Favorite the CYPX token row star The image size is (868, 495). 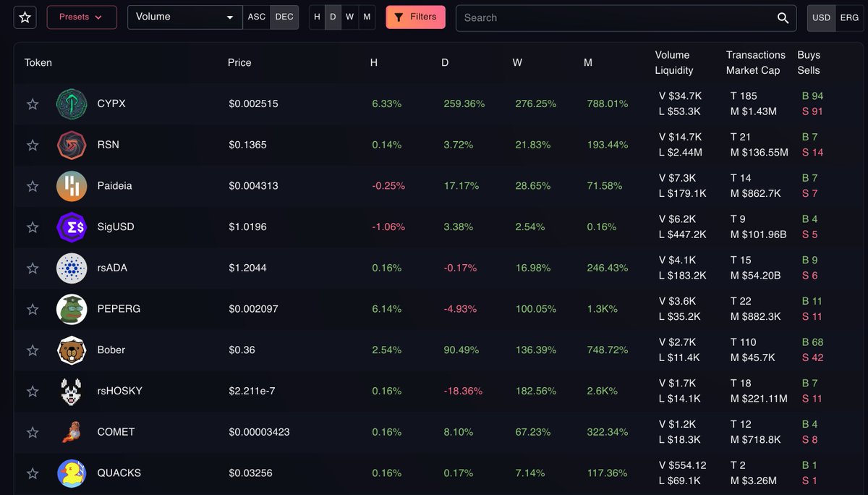click(x=33, y=104)
